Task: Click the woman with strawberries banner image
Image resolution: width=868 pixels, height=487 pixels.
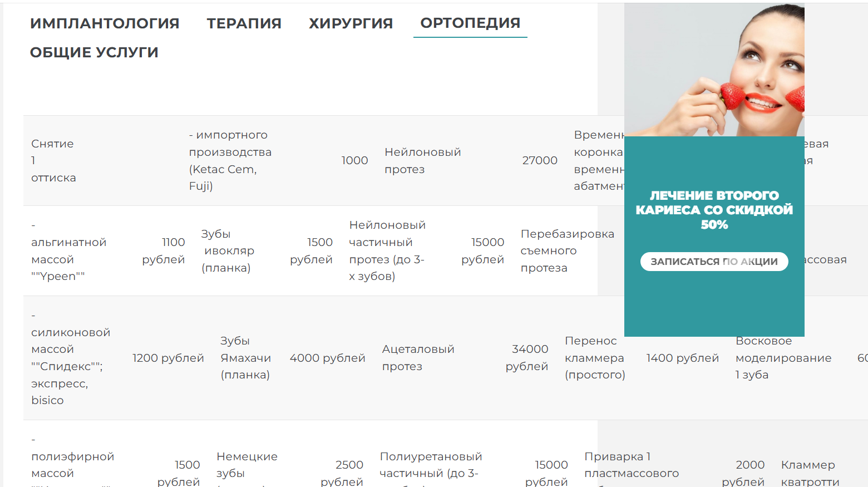Action: pyautogui.click(x=714, y=70)
